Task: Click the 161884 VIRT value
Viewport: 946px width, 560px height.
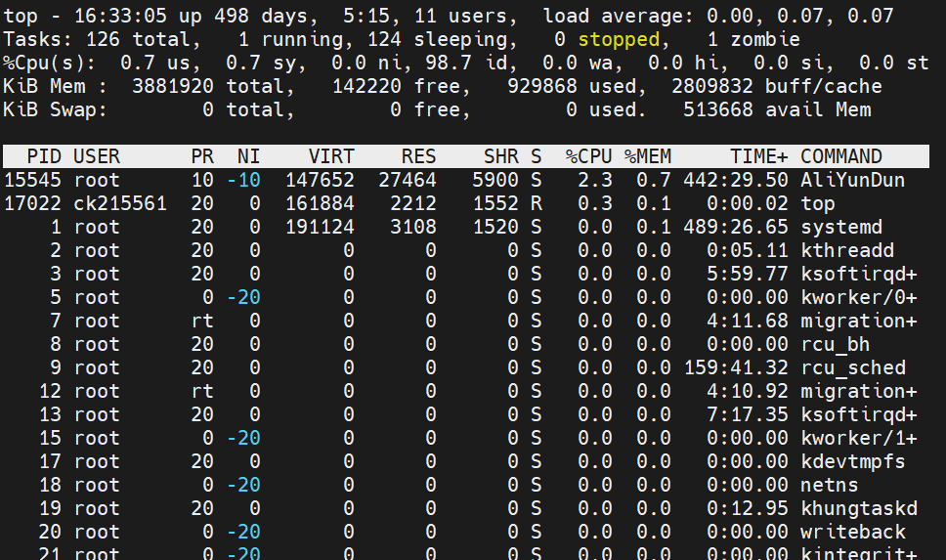Action: pos(320,203)
